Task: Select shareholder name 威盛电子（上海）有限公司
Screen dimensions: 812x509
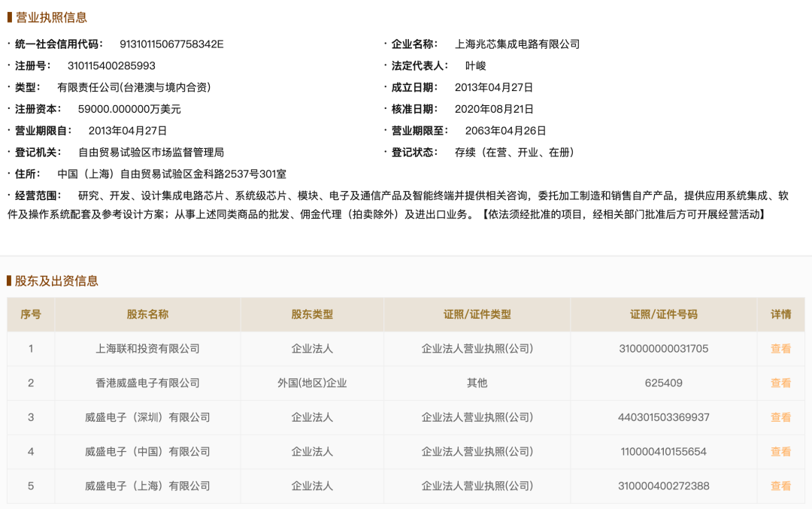Action: pos(147,486)
